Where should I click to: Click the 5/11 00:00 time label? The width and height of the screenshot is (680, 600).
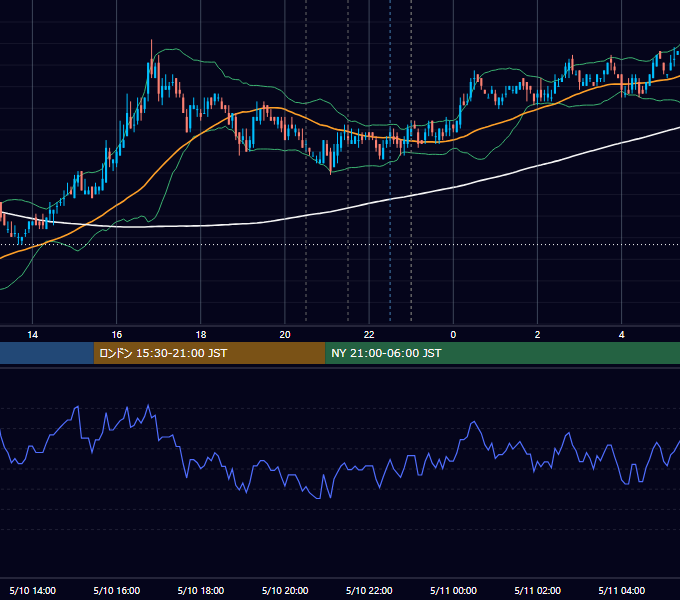click(453, 590)
